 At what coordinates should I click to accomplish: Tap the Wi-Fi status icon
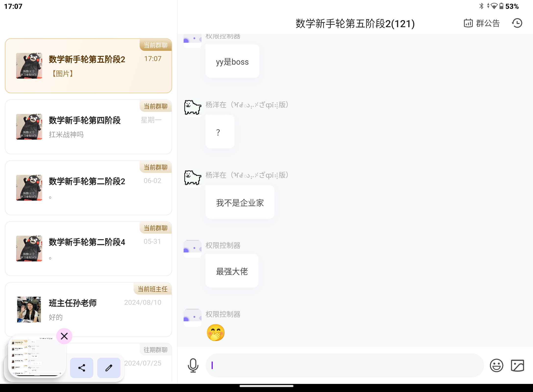coord(494,6)
